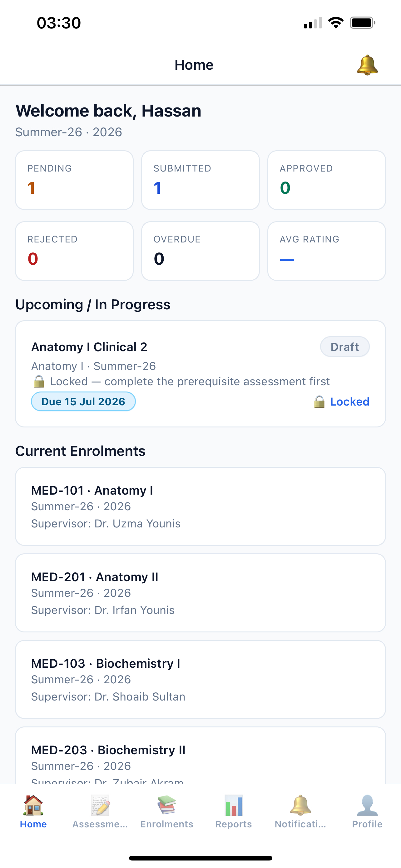Open Profile tab person icon
Screen dimensions: 401x868
[367, 805]
